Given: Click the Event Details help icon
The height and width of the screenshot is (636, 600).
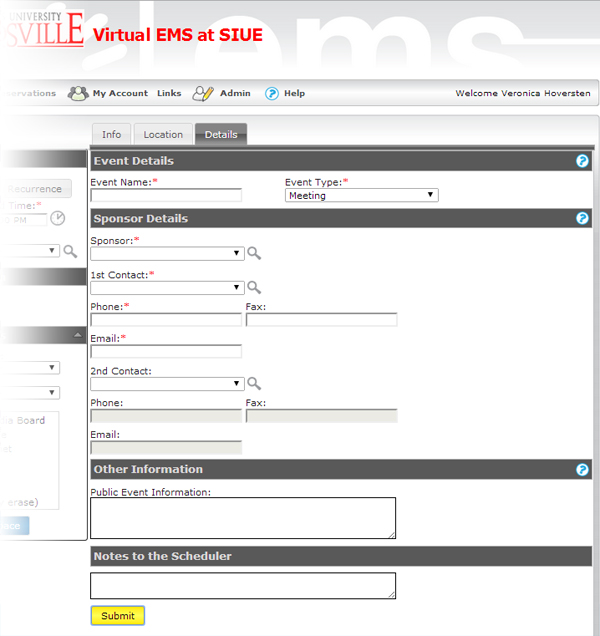Looking at the screenshot, I should [582, 161].
